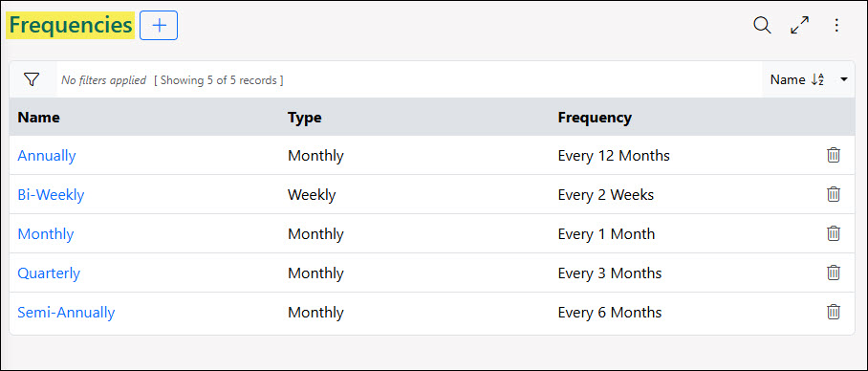Screen dimensions: 868x371
Task: Select the Weekly type cell
Action: coord(312,195)
